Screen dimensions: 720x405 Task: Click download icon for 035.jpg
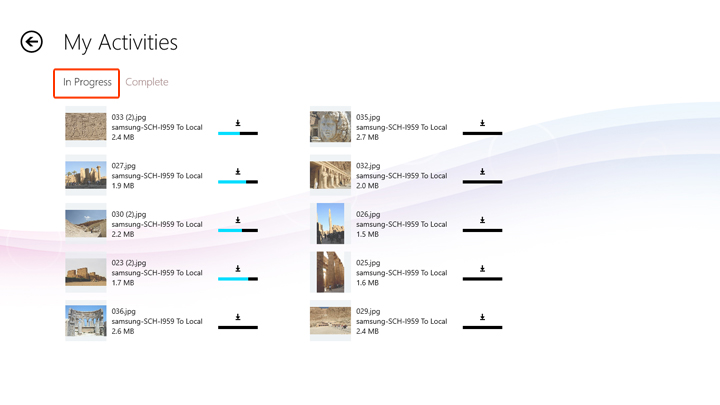pyautogui.click(x=482, y=124)
